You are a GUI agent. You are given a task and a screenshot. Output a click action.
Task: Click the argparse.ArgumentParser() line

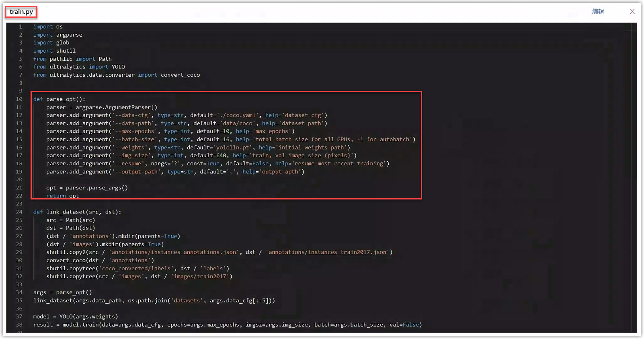tap(102, 107)
